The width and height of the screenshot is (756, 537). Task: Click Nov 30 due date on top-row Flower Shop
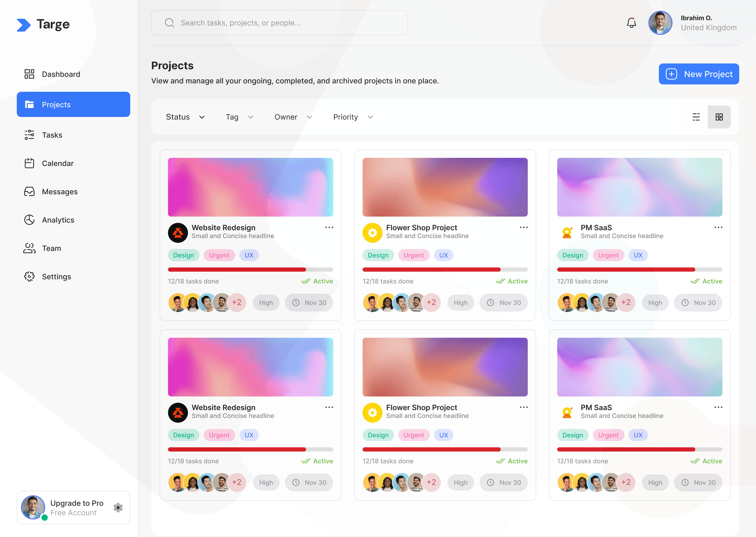pyautogui.click(x=503, y=302)
